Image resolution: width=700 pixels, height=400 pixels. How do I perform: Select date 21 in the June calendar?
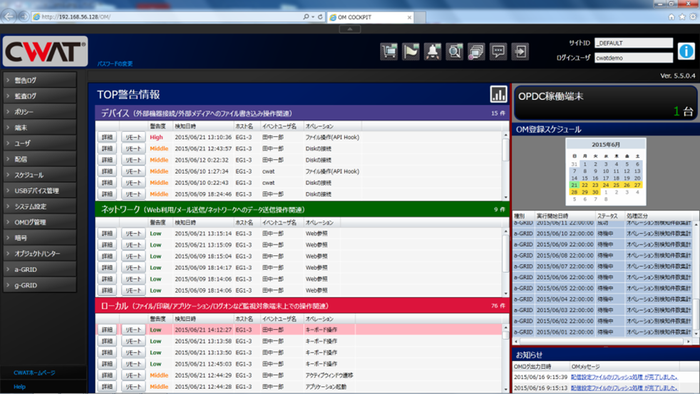click(574, 185)
